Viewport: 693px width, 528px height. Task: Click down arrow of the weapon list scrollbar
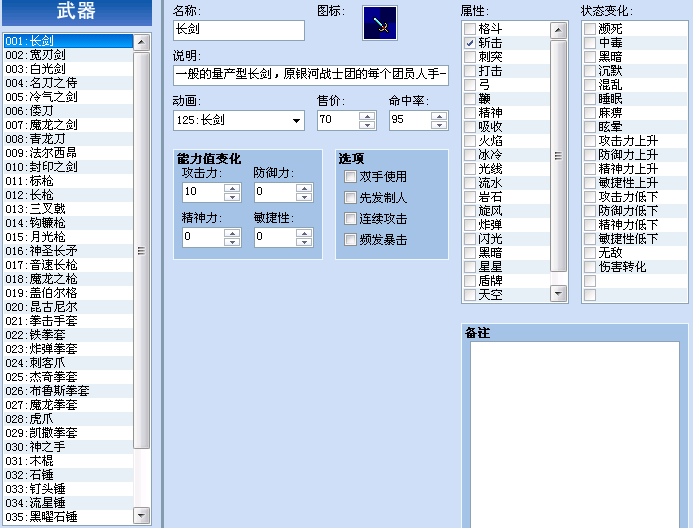click(x=141, y=515)
